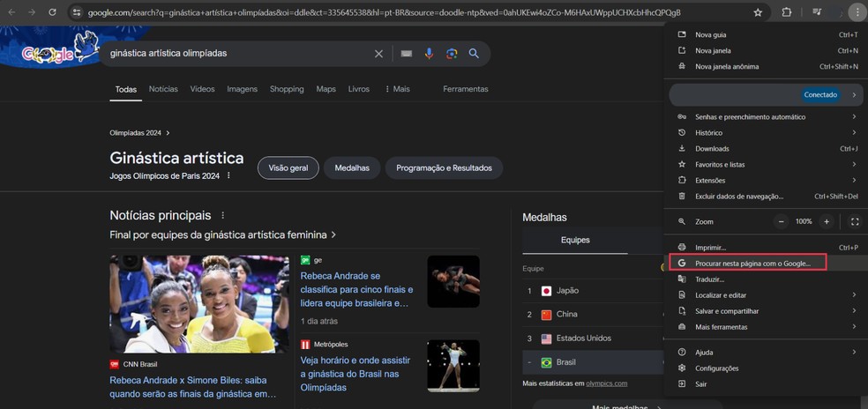
Task: Click the Brasil row in medal table
Action: coord(594,362)
